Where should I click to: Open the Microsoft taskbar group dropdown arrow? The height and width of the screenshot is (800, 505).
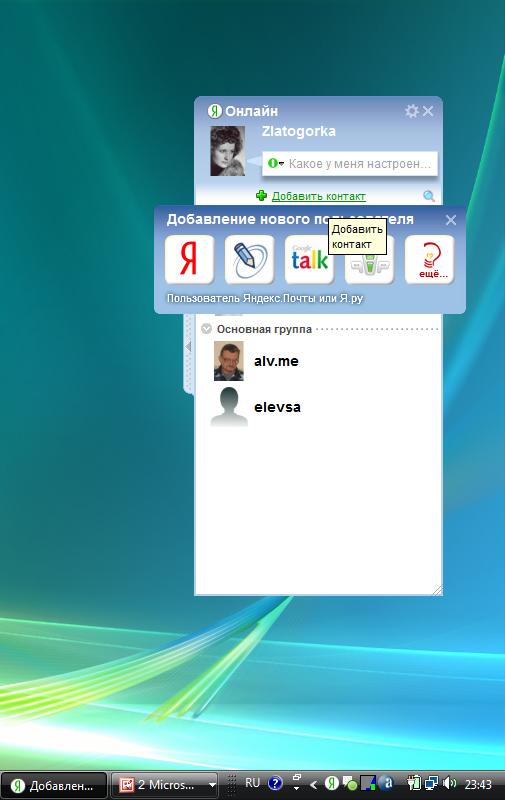(x=212, y=784)
